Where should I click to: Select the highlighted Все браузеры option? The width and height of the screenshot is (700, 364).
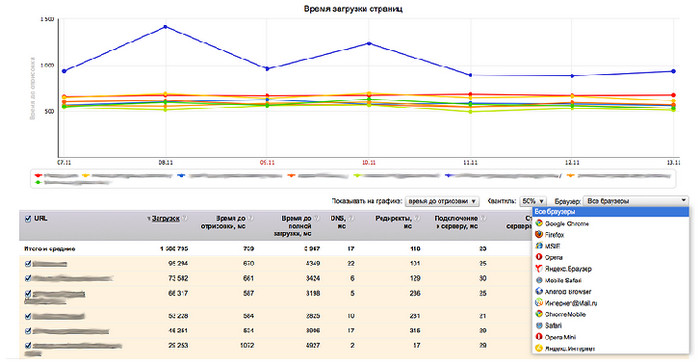610,212
